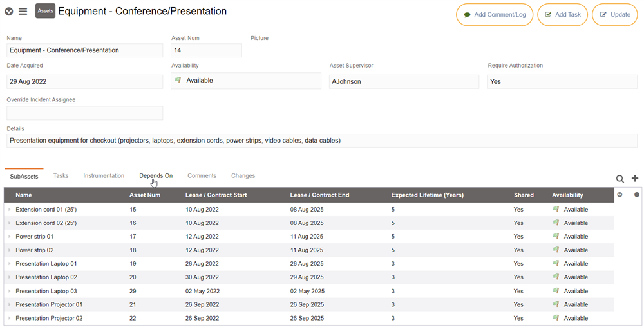Click the Available flag icon in Availability field
This screenshot has width=644, height=327.
(x=178, y=81)
